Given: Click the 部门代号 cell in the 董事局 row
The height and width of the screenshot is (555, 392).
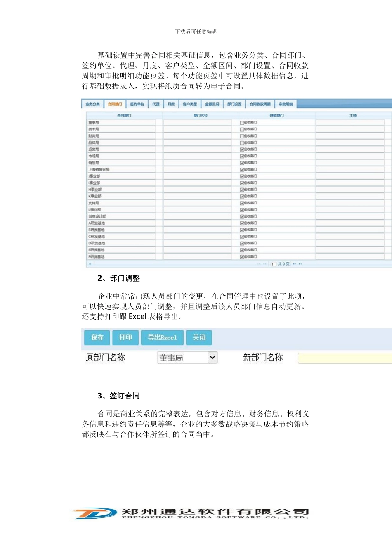Looking at the screenshot, I should (x=198, y=123).
